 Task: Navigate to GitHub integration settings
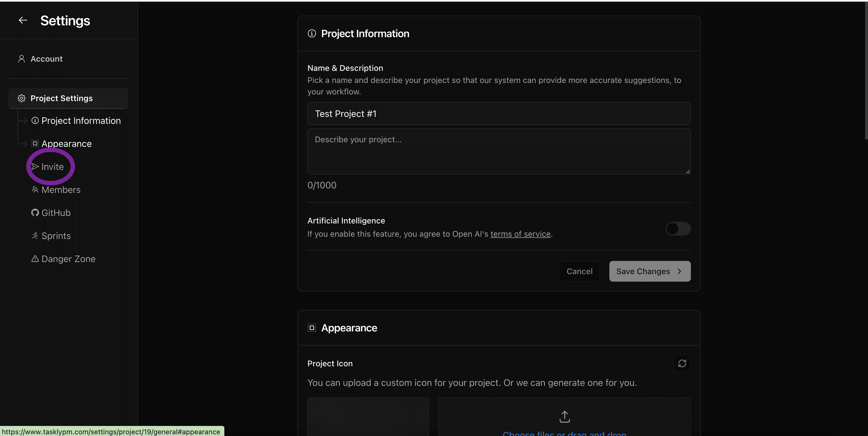(x=56, y=213)
